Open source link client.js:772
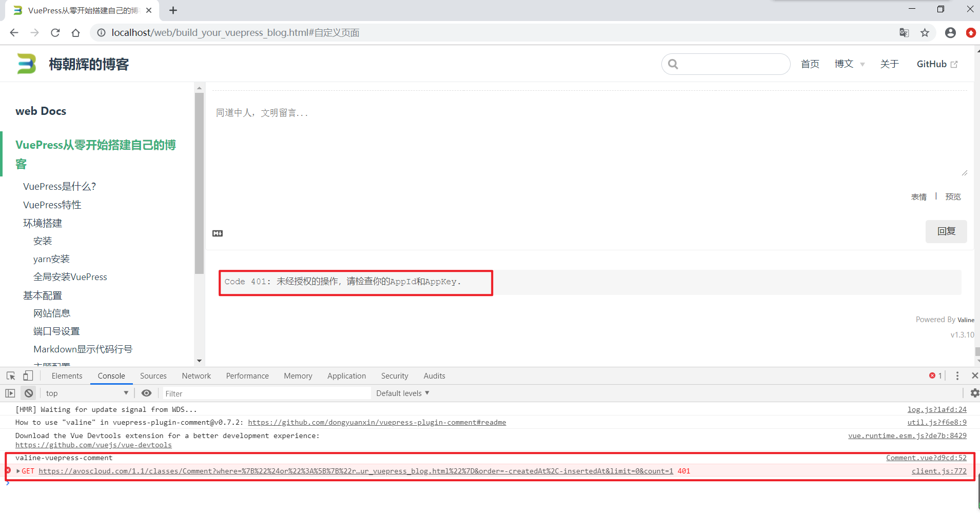Image resolution: width=980 pixels, height=515 pixels. click(x=939, y=471)
